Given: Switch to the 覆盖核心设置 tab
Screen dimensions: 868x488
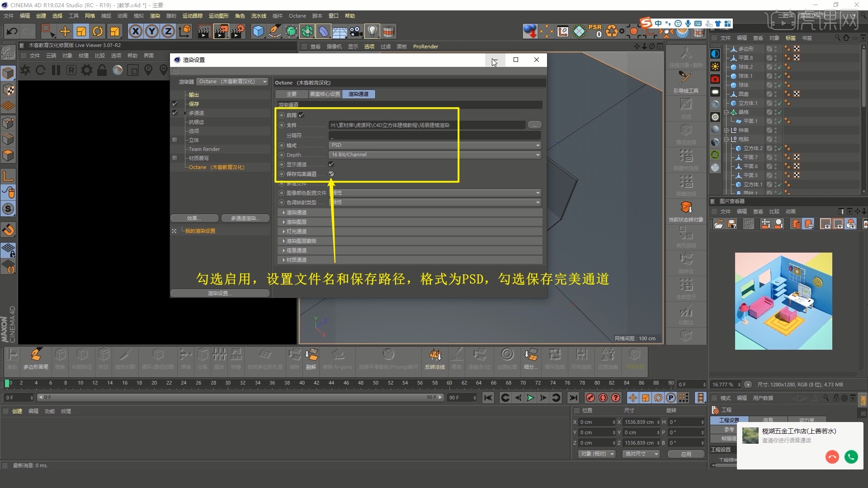Looking at the screenshot, I should point(325,94).
